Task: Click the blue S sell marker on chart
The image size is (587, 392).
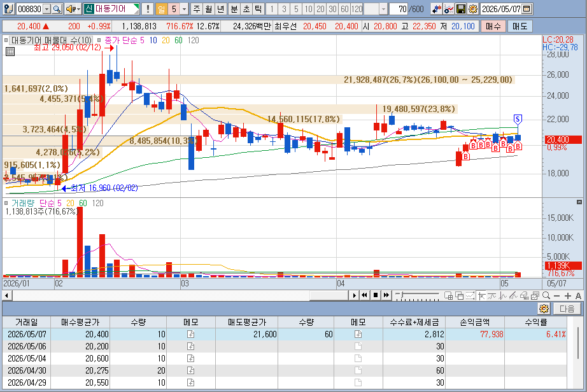Action: pos(518,120)
